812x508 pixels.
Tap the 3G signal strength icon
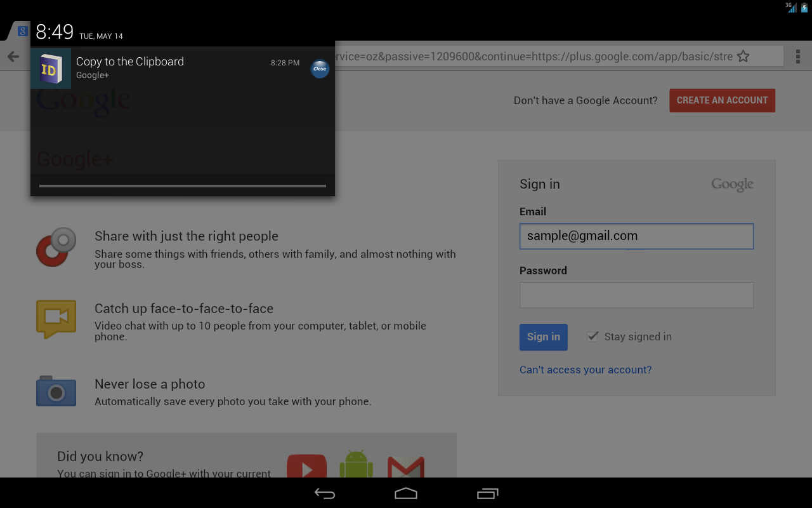(791, 7)
